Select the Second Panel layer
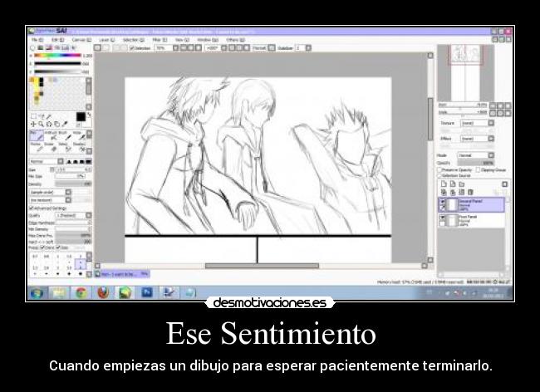 472,205
